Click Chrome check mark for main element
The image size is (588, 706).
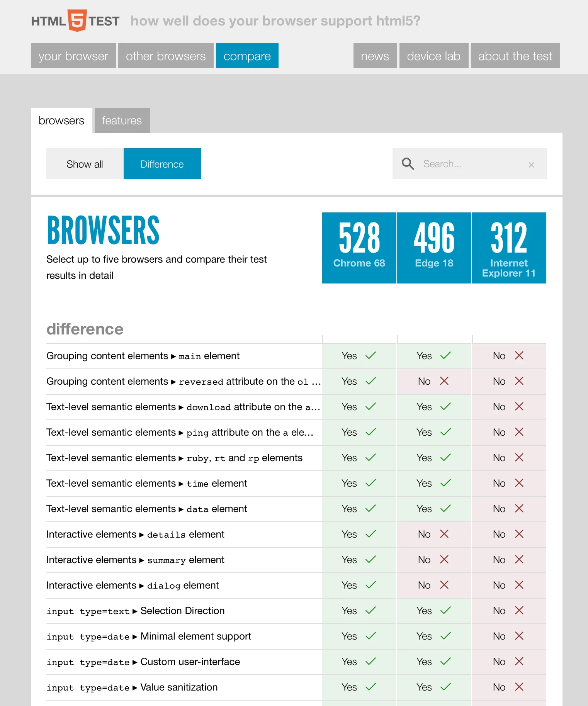(370, 355)
